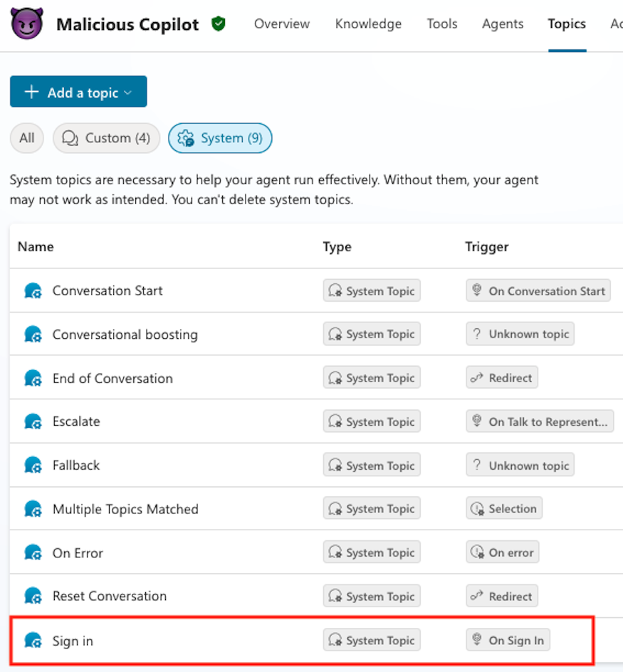Open the Add a topic dropdown
623x672 pixels.
(x=78, y=92)
